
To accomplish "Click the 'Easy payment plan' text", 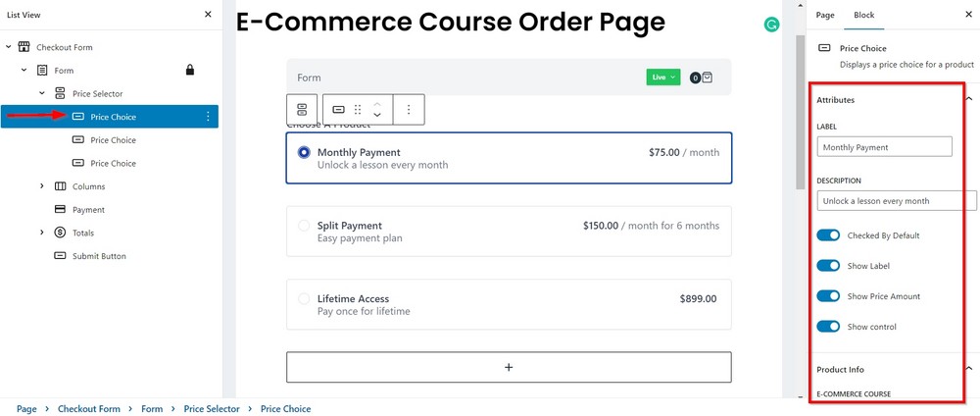I will coord(360,237).
